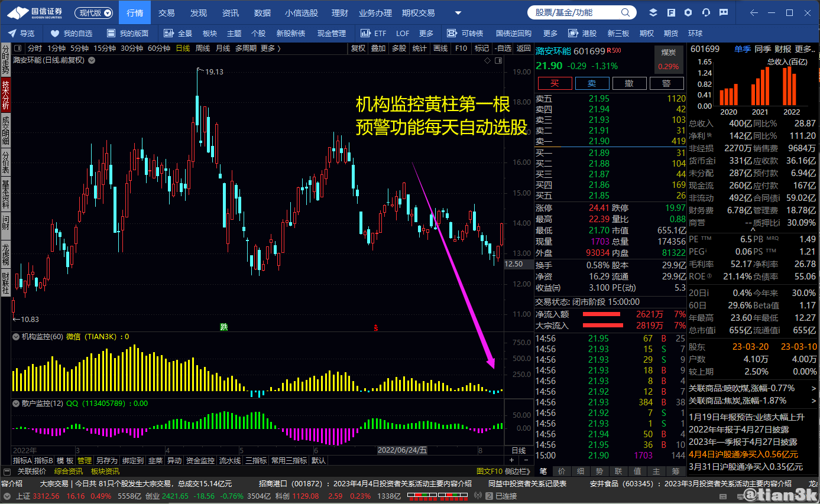This screenshot has height=504, width=820.
Task: Click the panel layout icon left of 分时
Action: pyautogui.click(x=18, y=48)
